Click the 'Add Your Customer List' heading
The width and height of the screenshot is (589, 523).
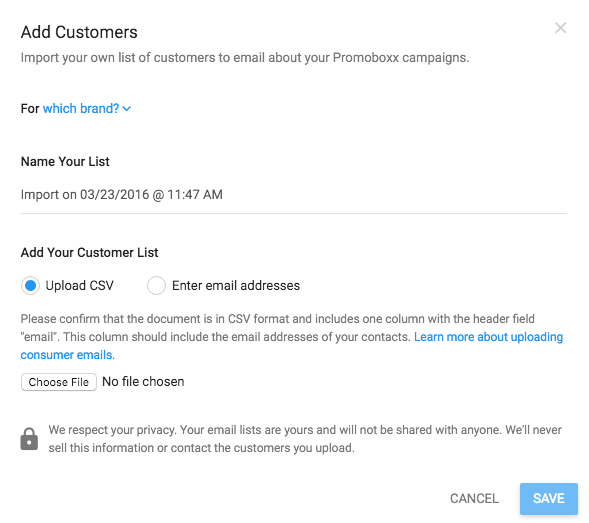click(89, 252)
